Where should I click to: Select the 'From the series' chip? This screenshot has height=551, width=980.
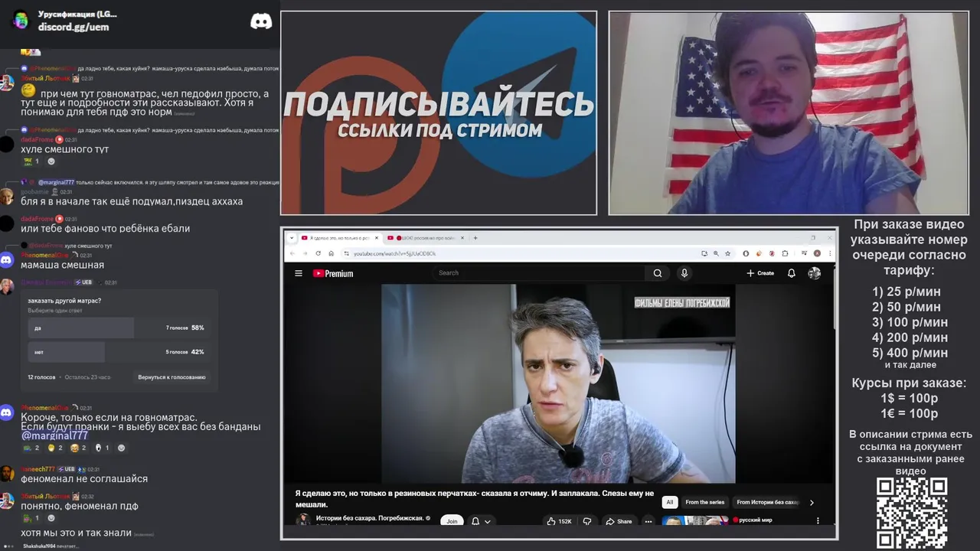coord(704,503)
